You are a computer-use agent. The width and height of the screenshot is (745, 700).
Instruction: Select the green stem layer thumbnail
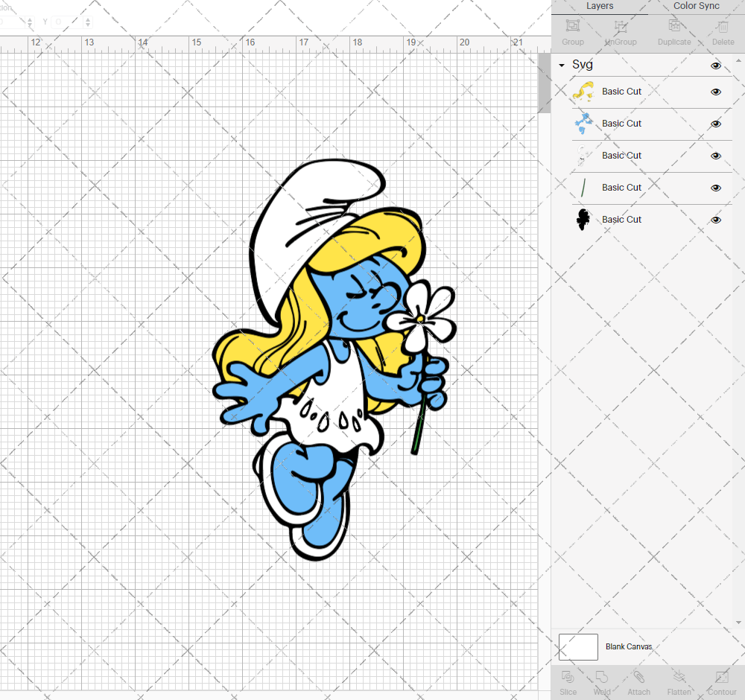pos(583,188)
